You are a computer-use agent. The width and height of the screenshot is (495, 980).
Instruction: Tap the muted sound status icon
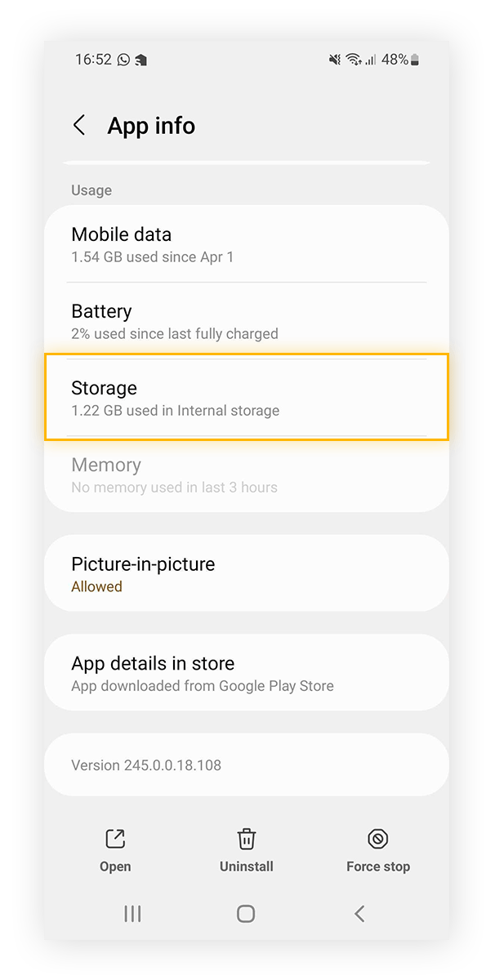pos(334,60)
